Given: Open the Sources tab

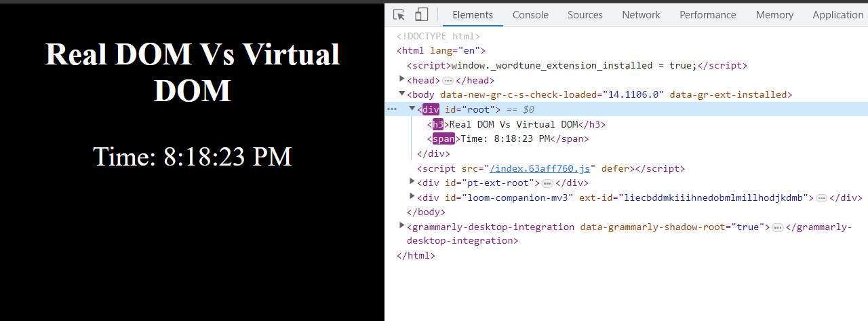Looking at the screenshot, I should (585, 14).
